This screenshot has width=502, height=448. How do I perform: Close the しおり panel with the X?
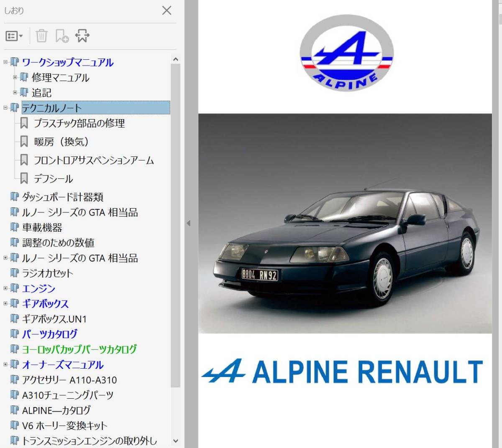(166, 11)
